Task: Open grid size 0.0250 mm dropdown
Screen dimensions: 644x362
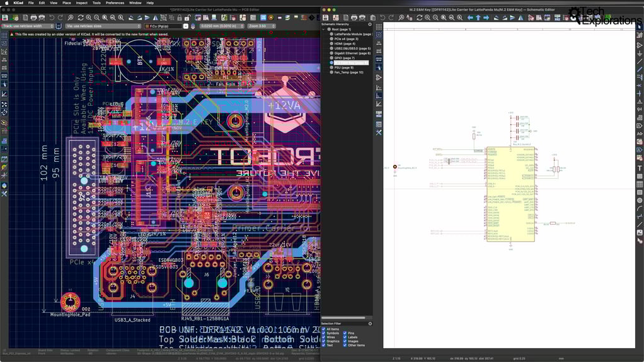Action: click(222, 26)
